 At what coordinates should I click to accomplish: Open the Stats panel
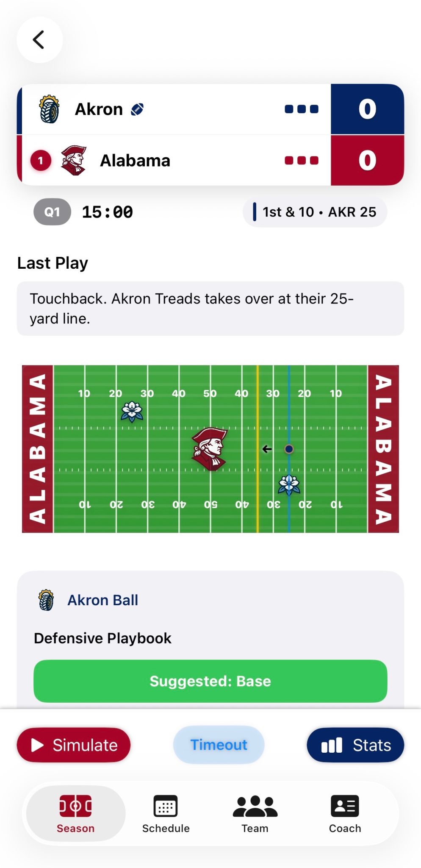(355, 745)
